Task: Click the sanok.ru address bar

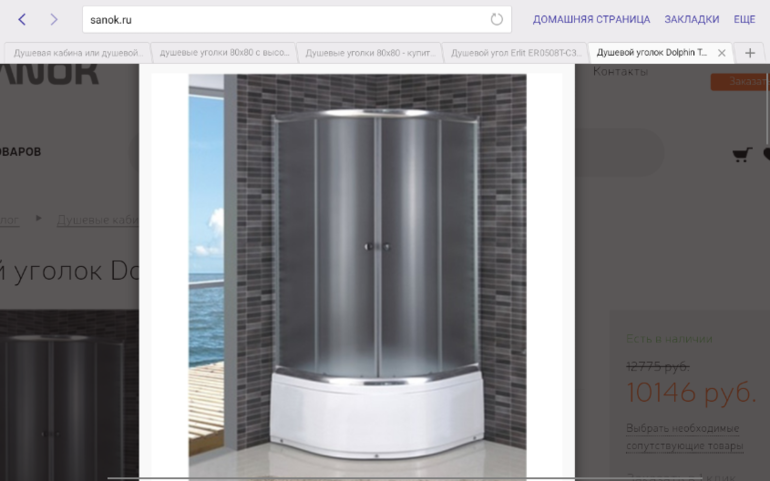Action: click(285, 19)
